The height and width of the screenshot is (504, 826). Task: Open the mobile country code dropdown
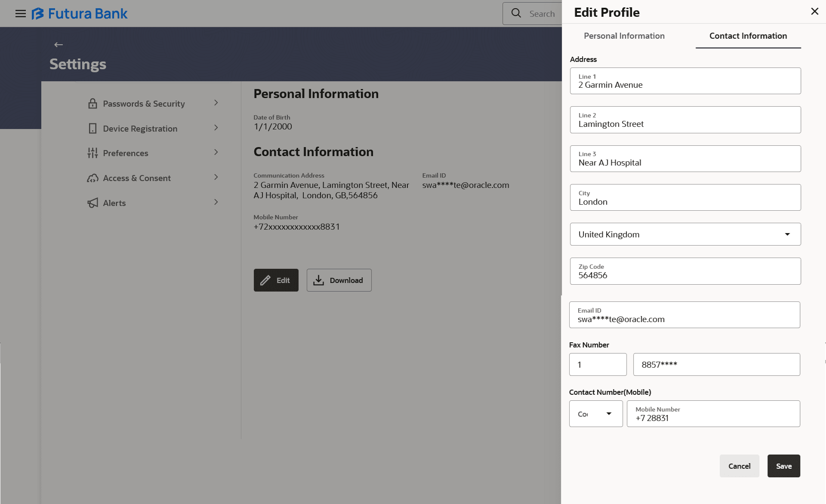(x=595, y=414)
